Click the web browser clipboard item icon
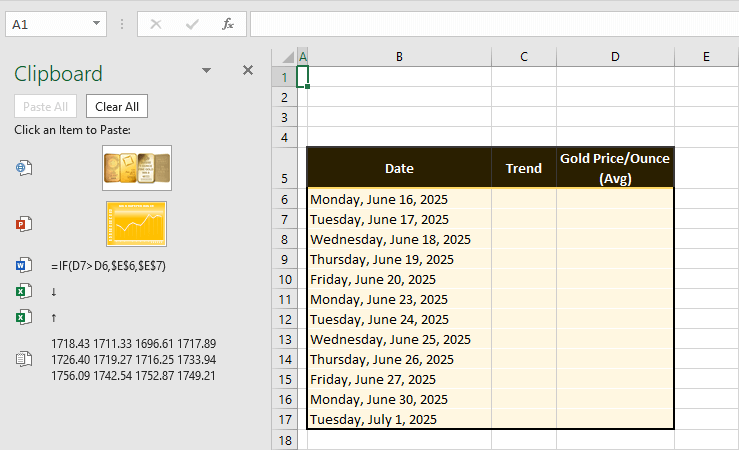739x450 pixels. [x=24, y=168]
